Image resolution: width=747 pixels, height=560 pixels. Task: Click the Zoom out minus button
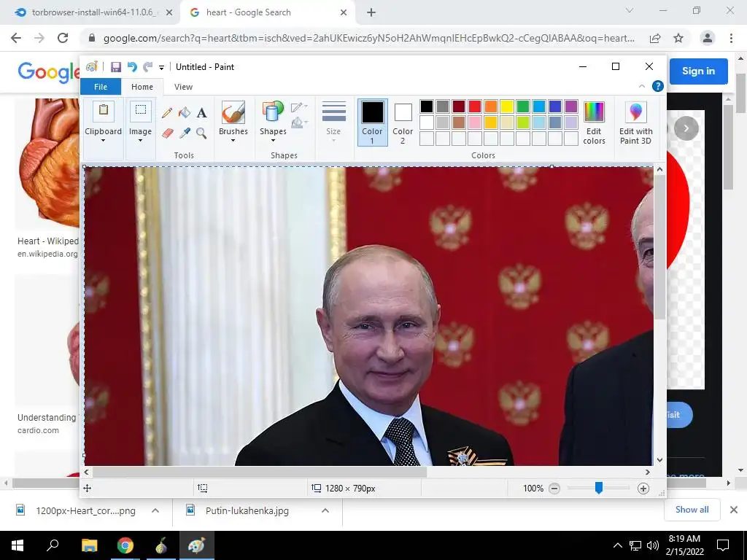(x=554, y=488)
